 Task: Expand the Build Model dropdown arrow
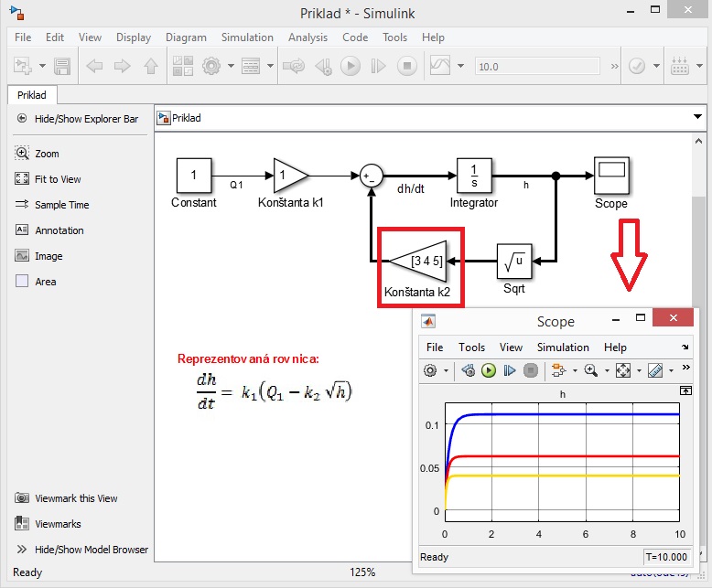(x=700, y=66)
